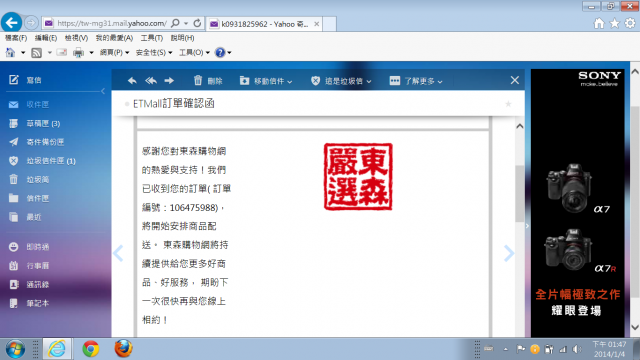Toggle unread dot beside ETMall訂單確認函 subject
The image size is (640, 360).
pyautogui.click(x=127, y=104)
